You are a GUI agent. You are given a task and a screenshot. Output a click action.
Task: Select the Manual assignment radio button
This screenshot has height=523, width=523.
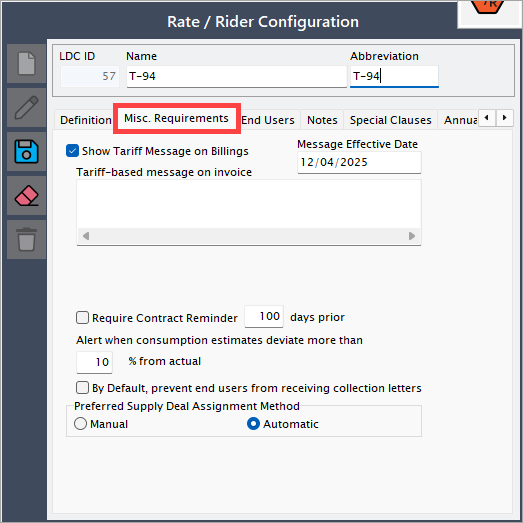point(80,424)
